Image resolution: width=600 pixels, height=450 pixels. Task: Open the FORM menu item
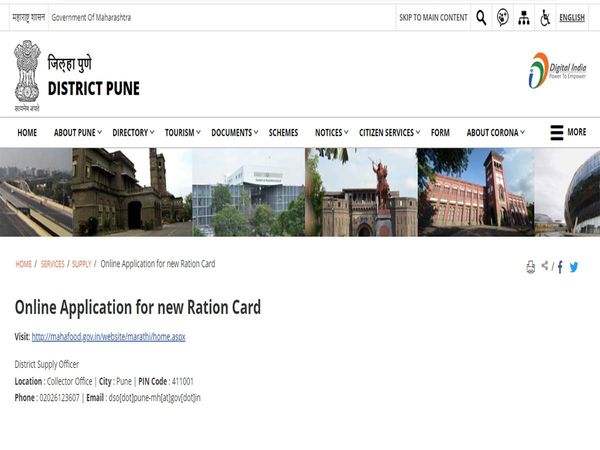pos(440,132)
